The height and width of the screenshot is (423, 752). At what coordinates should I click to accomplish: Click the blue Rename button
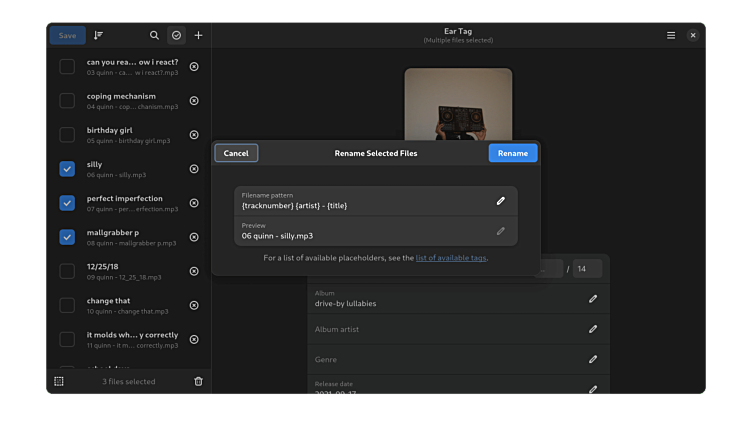coord(512,153)
